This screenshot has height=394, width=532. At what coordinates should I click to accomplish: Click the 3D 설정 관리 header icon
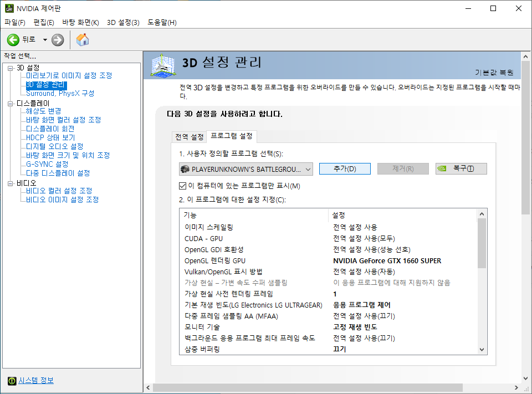click(x=163, y=65)
